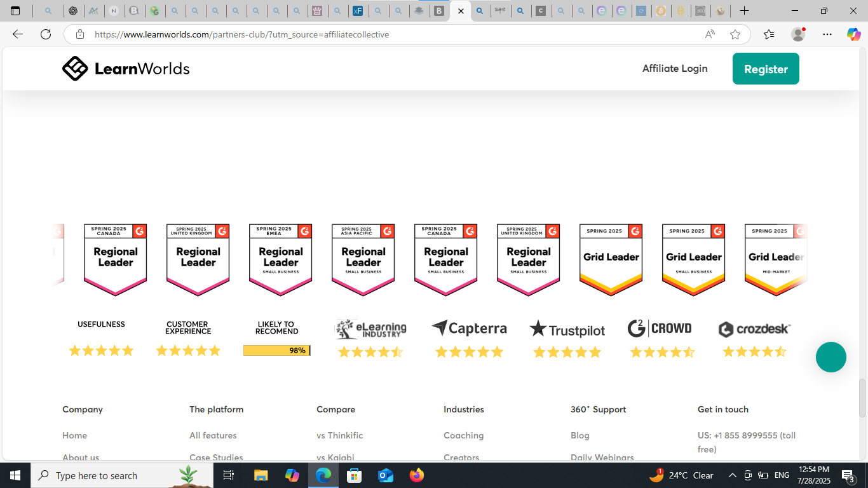The image size is (868, 488).
Task: Click the green Register button
Action: [766, 69]
